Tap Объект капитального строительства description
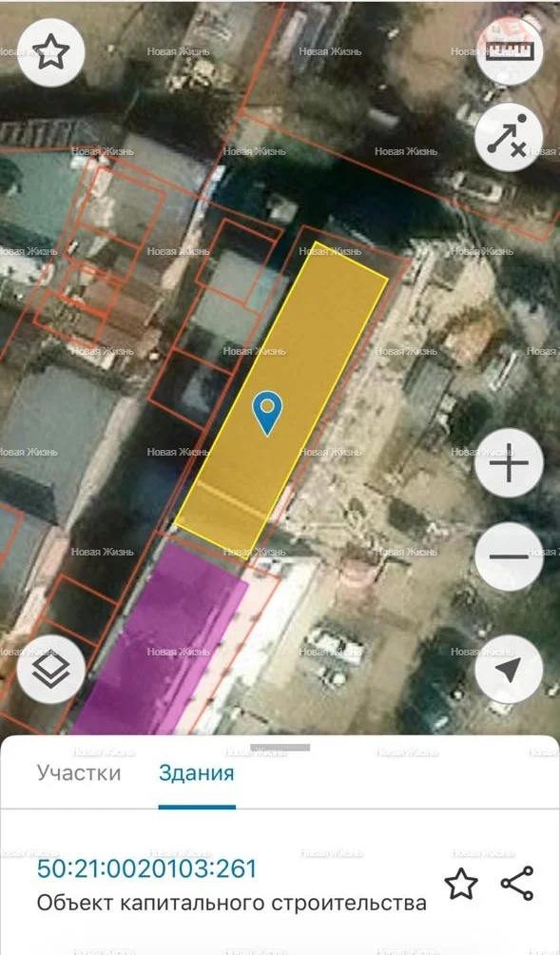The image size is (560, 955). [x=232, y=903]
